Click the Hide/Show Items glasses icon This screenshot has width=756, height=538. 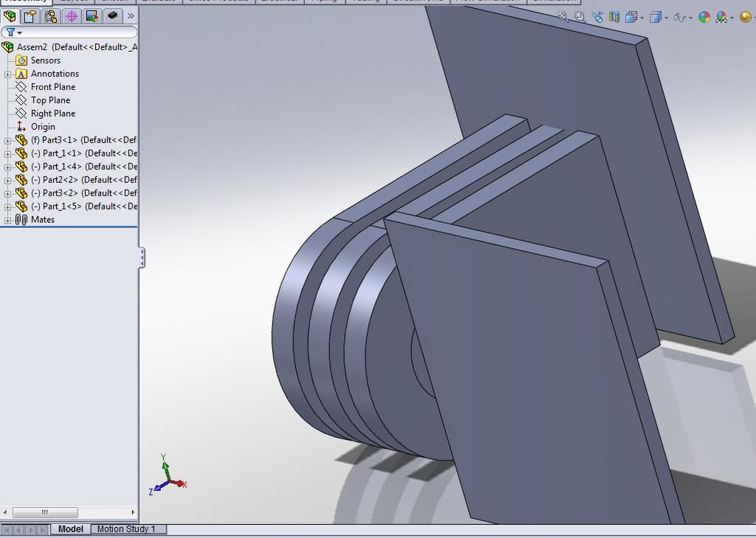coord(680,18)
